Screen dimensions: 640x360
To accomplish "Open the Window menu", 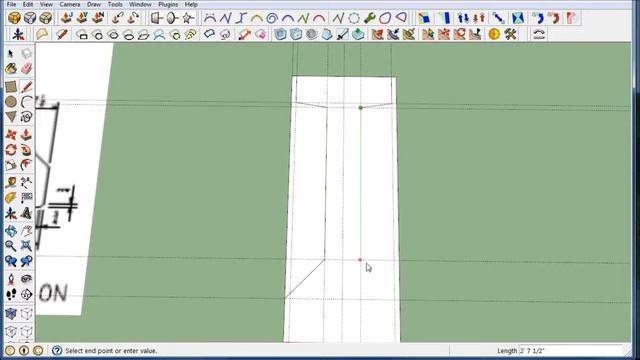I will [140, 4].
